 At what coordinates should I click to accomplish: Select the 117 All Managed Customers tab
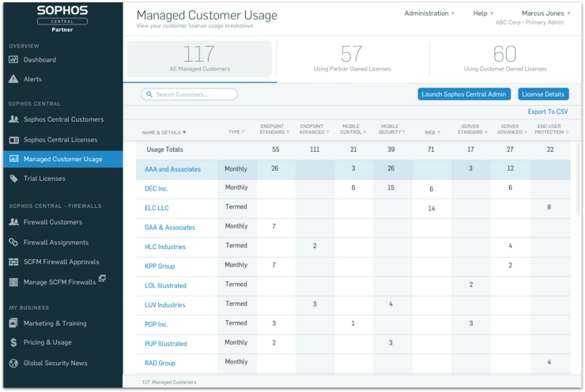(x=199, y=59)
